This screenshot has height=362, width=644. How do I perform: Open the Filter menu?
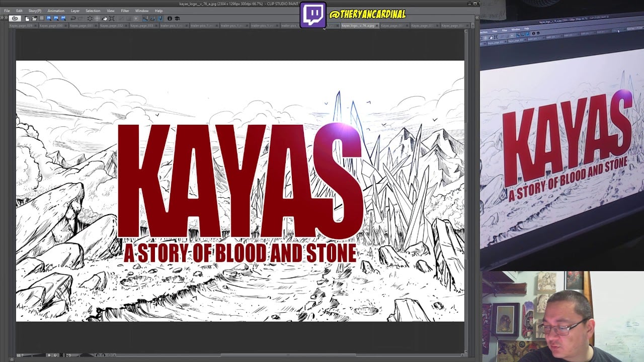pyautogui.click(x=125, y=11)
